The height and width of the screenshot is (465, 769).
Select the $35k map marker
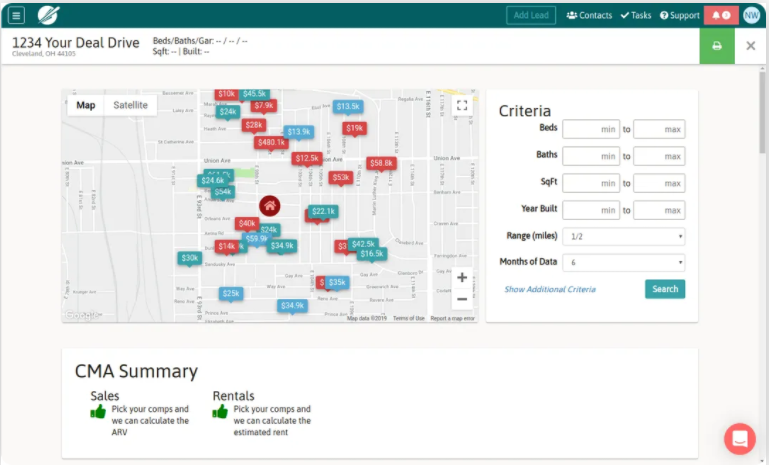(x=337, y=283)
